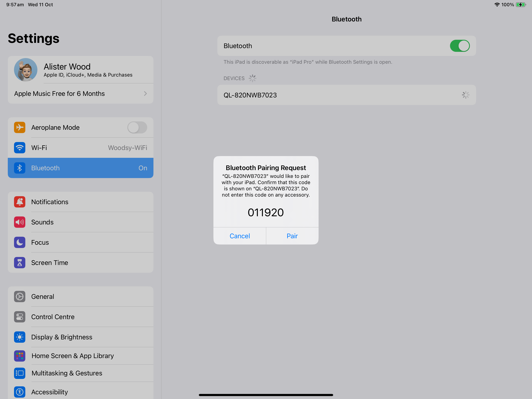Tap the General gear icon
532x399 pixels.
[20, 297]
